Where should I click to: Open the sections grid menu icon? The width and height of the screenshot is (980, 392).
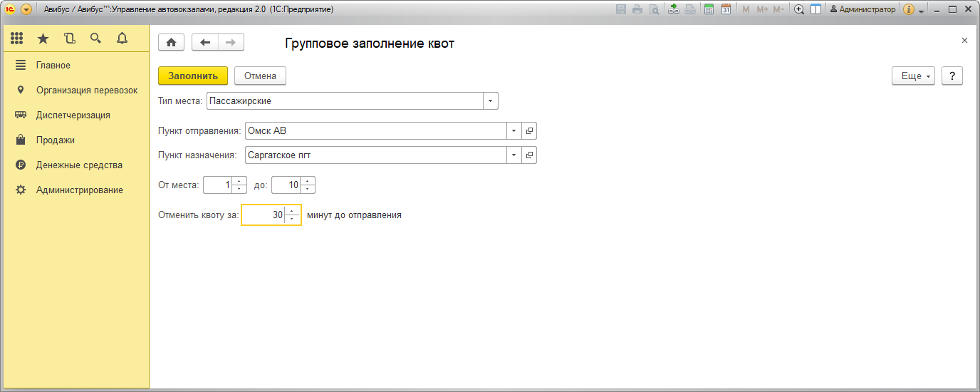17,38
